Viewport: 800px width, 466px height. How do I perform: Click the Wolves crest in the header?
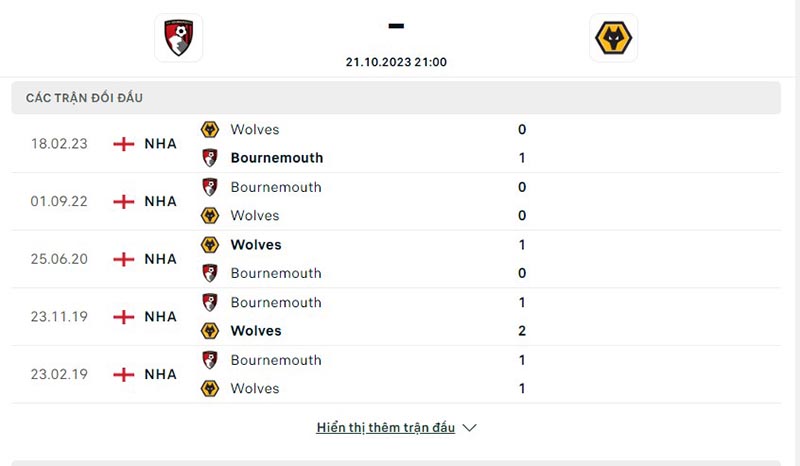614,38
